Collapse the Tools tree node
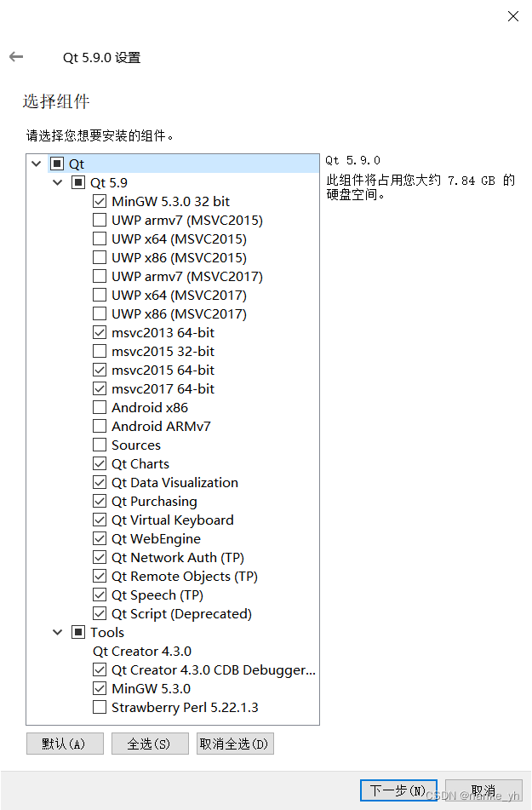532x810 pixels. (x=57, y=632)
